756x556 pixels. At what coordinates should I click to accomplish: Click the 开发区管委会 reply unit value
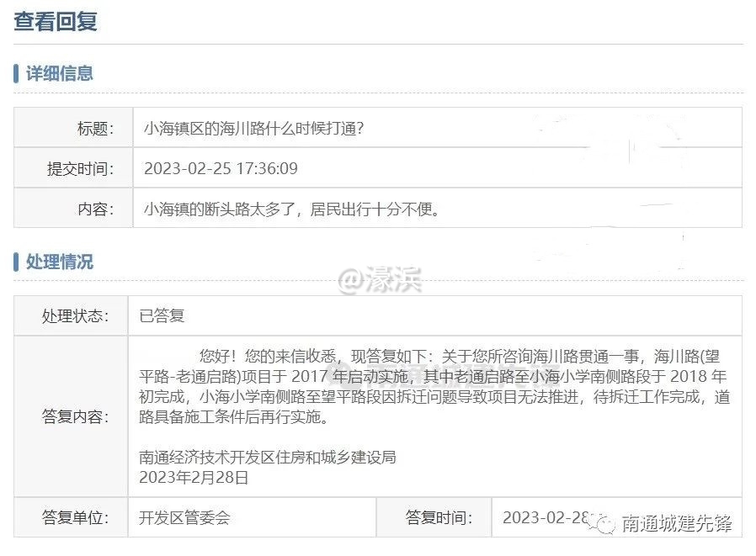coord(184,517)
